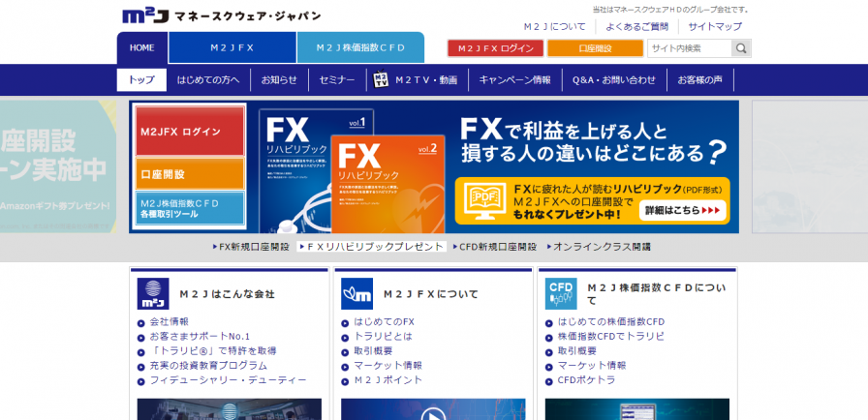Click M2Jはこんな会社 heading

(227, 294)
